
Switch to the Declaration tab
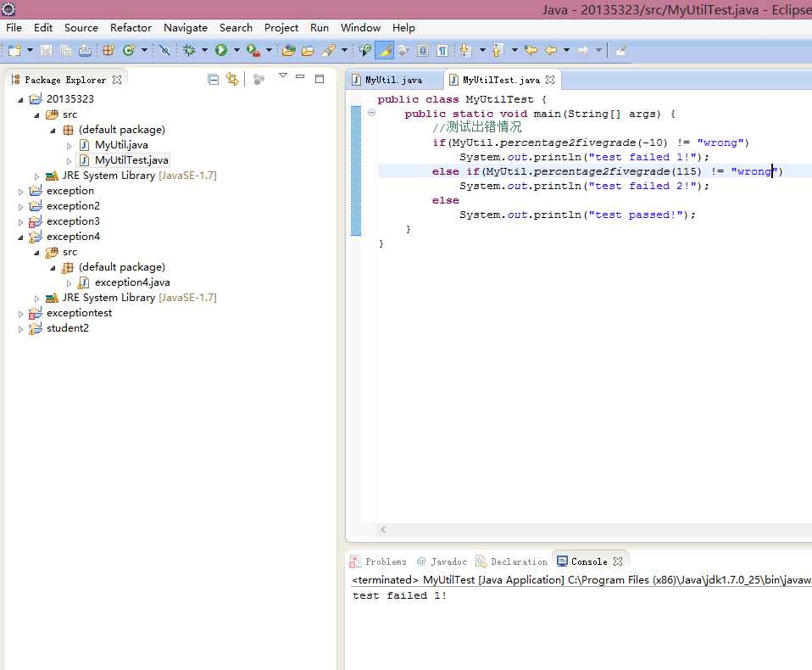(512, 561)
